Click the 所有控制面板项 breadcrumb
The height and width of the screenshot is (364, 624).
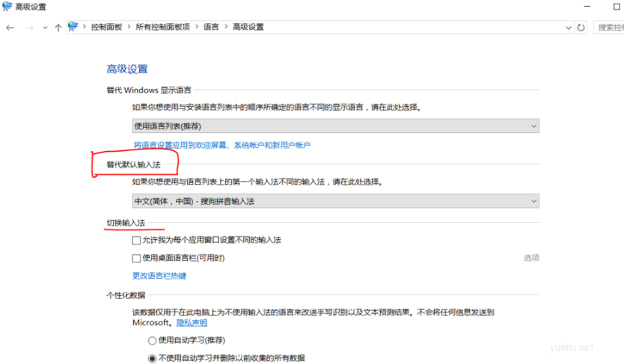pyautogui.click(x=162, y=27)
